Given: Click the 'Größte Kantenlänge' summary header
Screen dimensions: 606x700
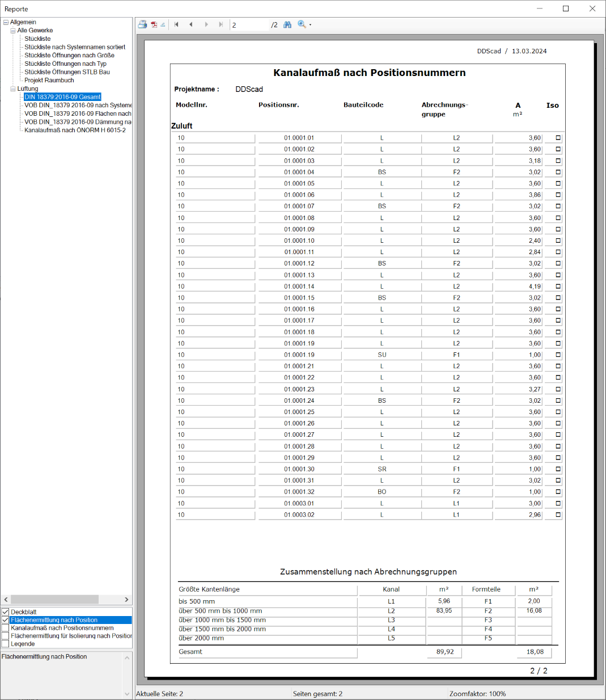Looking at the screenshot, I should coord(209,589).
